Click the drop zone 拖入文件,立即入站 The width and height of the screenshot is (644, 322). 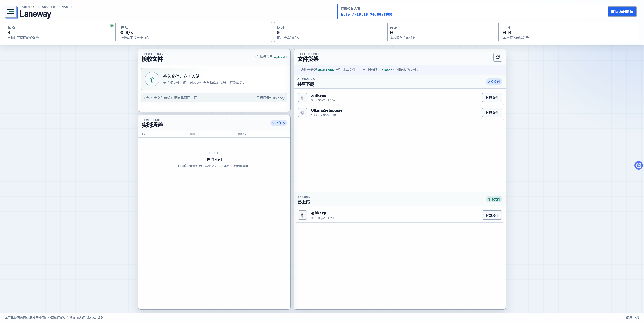click(214, 79)
